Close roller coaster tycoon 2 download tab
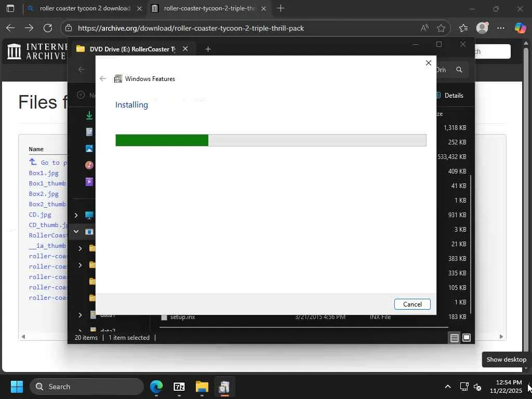The image size is (532, 399). pos(139,8)
